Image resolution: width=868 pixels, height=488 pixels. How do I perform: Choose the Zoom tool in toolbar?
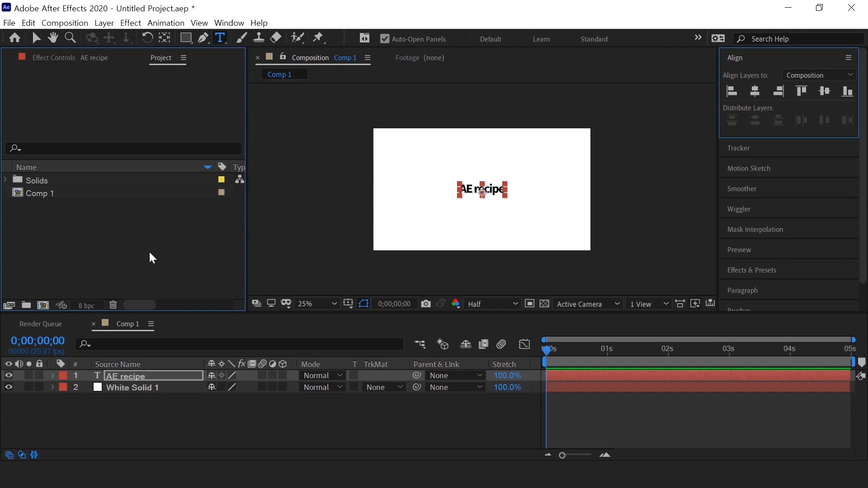[x=70, y=38]
